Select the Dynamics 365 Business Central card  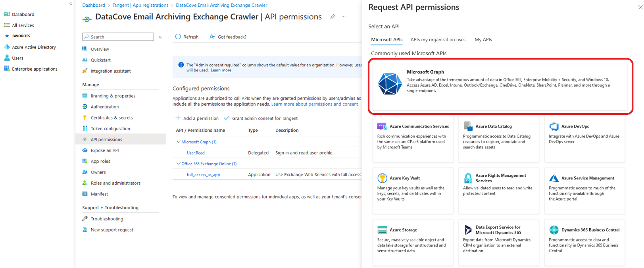(x=584, y=242)
